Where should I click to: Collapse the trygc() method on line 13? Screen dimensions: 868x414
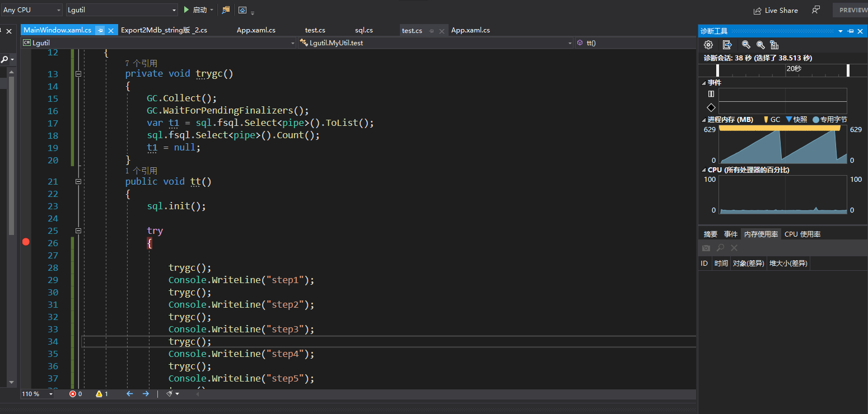coord(78,74)
